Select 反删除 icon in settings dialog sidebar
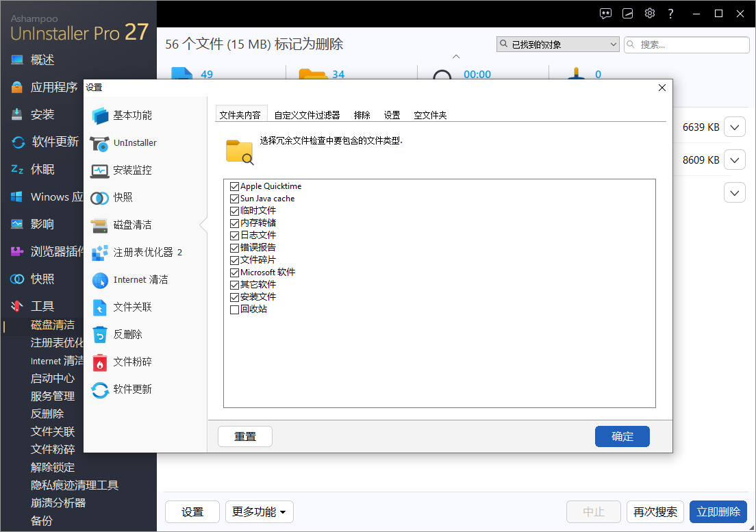This screenshot has height=532, width=756. [x=99, y=335]
